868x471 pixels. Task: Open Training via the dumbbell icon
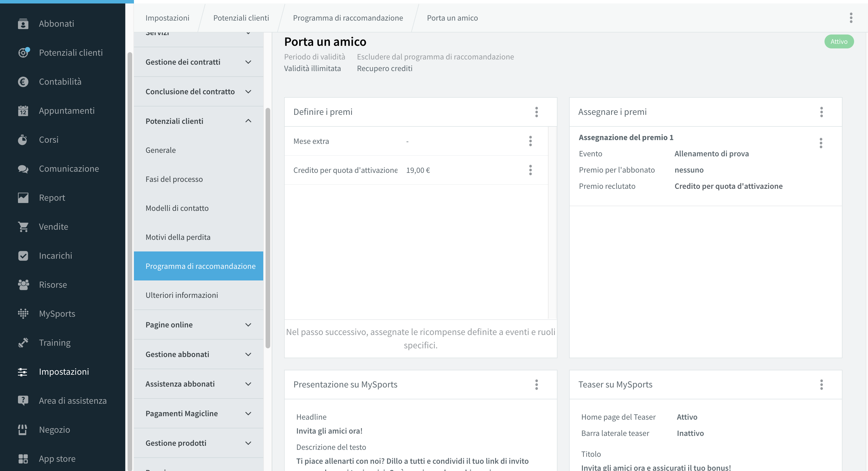(x=23, y=343)
